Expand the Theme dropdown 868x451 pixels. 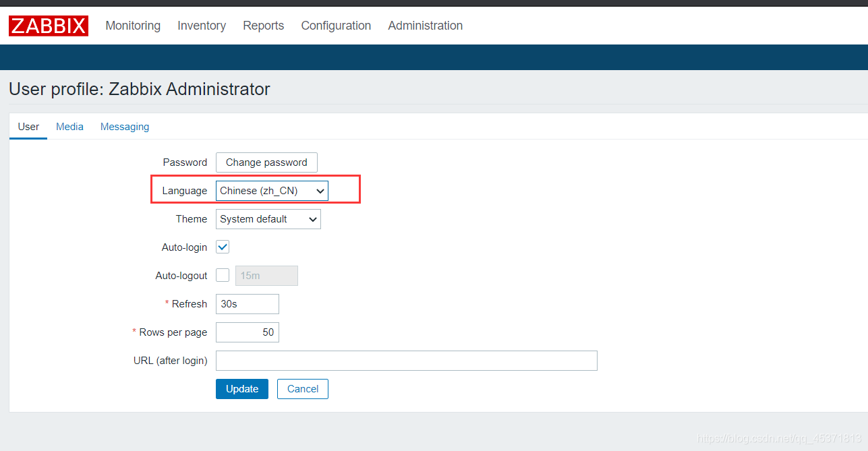[268, 219]
